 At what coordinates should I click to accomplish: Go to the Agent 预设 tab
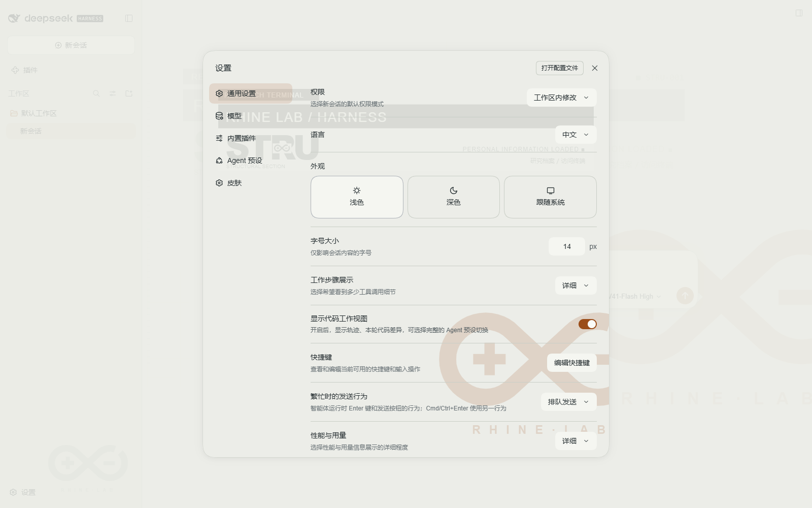click(251, 161)
